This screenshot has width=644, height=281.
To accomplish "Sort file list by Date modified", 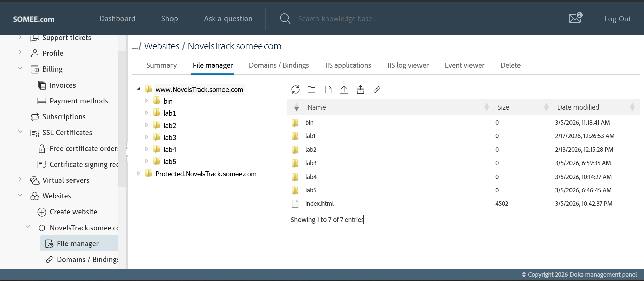I will (578, 107).
